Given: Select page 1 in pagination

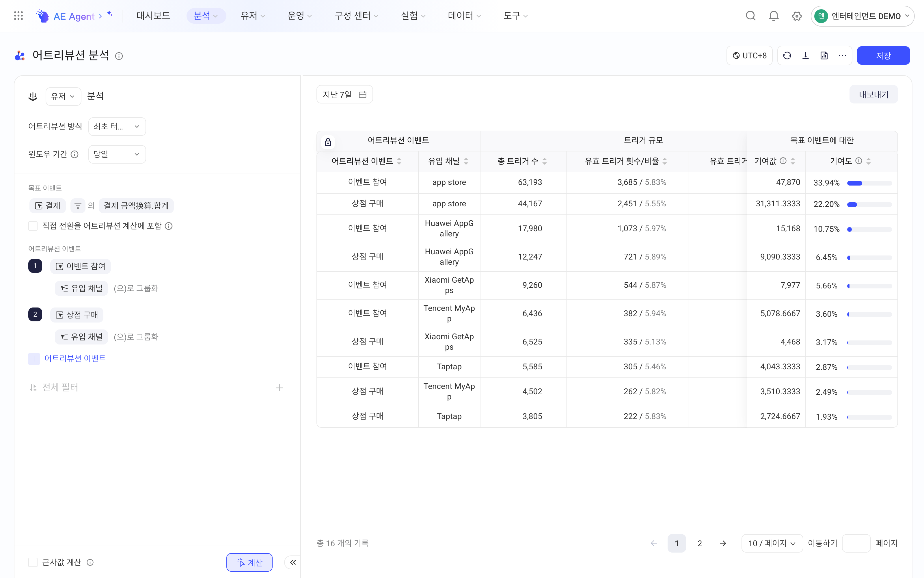Looking at the screenshot, I should (x=677, y=543).
